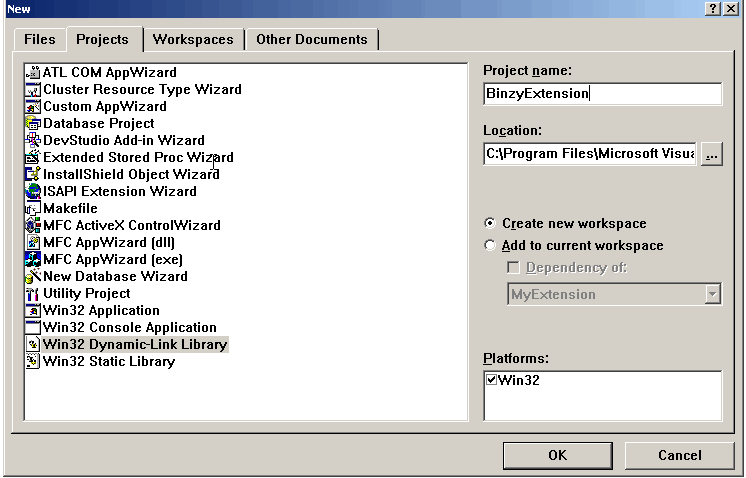Click the Utility Project icon

(x=33, y=293)
